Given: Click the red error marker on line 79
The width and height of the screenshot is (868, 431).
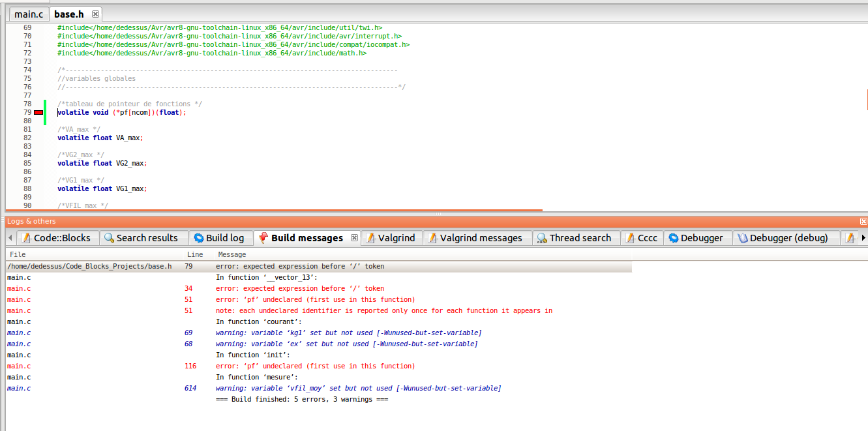Looking at the screenshot, I should 38,113.
